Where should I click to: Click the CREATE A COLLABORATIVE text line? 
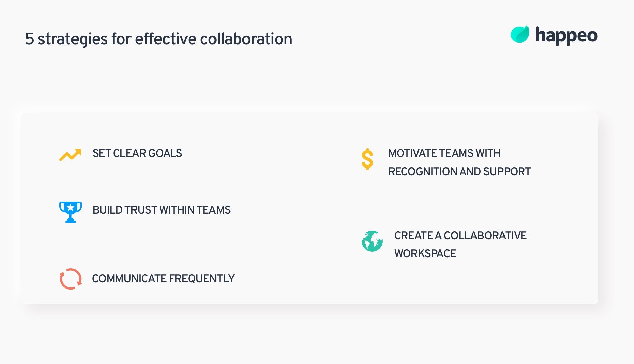point(460,236)
